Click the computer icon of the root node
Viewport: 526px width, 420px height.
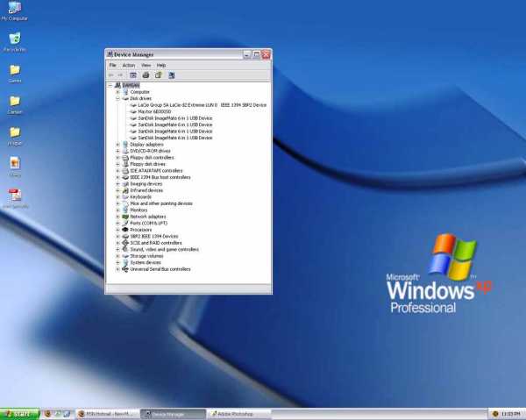coord(117,85)
